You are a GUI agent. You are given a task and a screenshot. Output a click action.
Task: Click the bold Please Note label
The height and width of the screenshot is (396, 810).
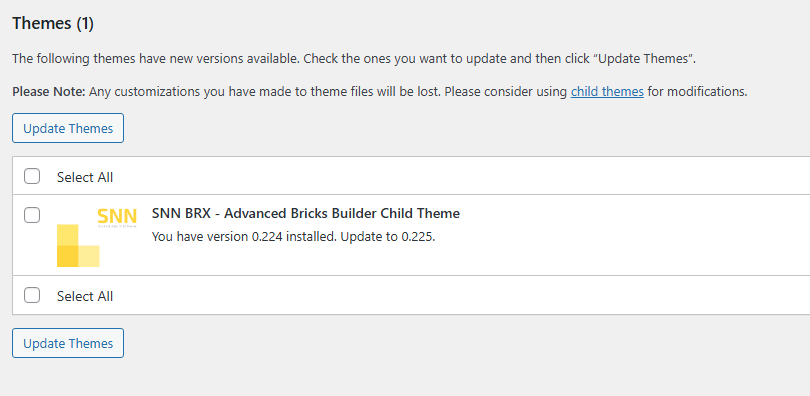click(x=49, y=92)
